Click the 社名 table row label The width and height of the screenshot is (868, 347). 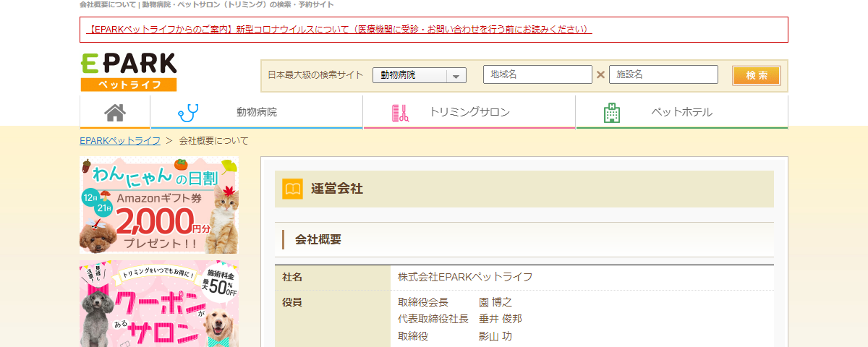click(x=292, y=277)
